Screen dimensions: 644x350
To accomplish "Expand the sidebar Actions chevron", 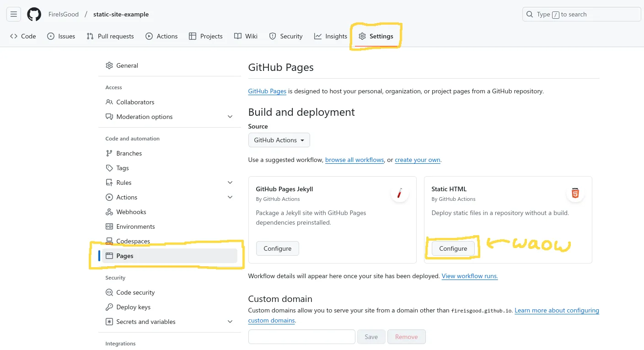I will pos(230,197).
